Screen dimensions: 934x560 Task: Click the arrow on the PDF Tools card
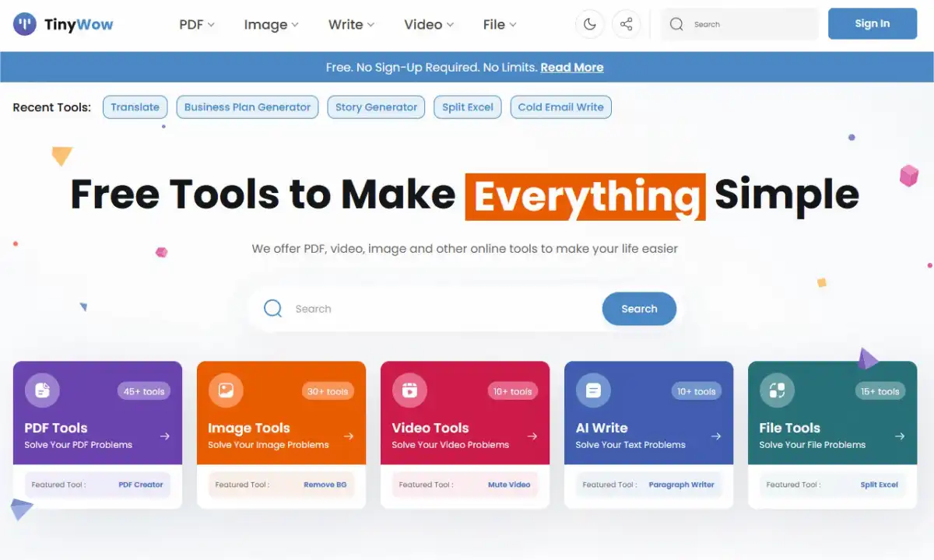165,436
